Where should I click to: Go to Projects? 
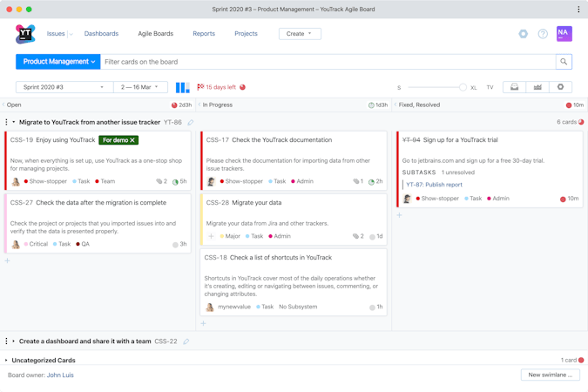point(246,34)
